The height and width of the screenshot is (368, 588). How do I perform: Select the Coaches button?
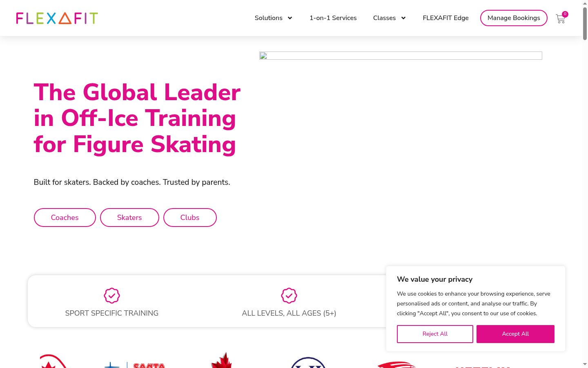point(65,218)
